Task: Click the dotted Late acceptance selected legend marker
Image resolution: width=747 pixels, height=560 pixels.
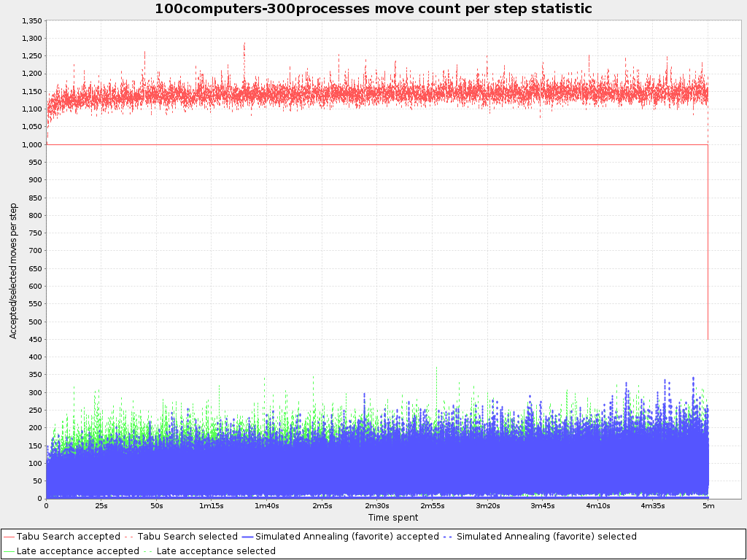Action: 147,551
